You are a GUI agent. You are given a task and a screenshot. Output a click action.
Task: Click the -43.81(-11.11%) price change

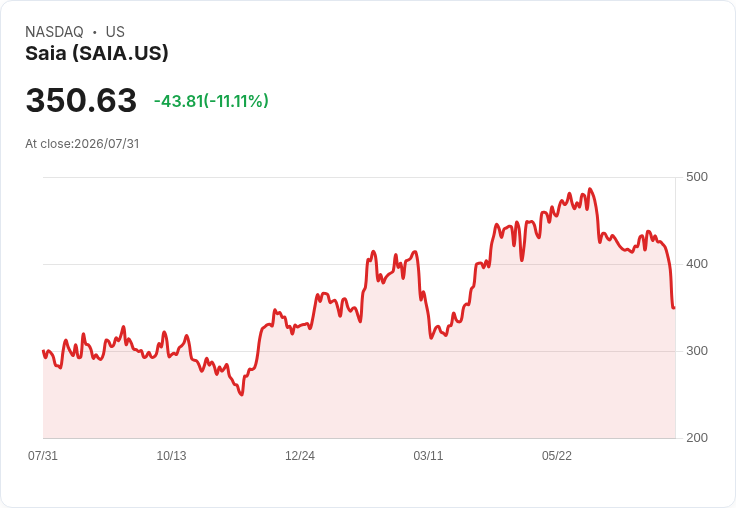(211, 101)
